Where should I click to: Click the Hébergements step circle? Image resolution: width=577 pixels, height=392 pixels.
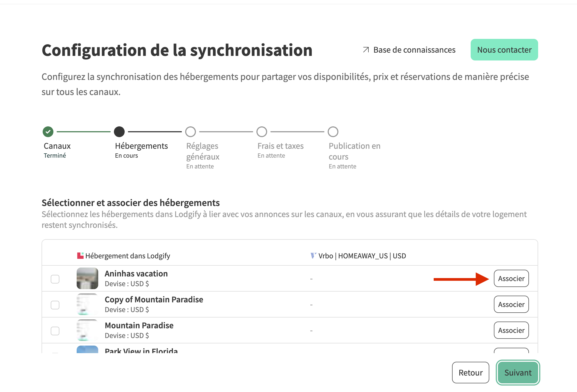point(119,132)
